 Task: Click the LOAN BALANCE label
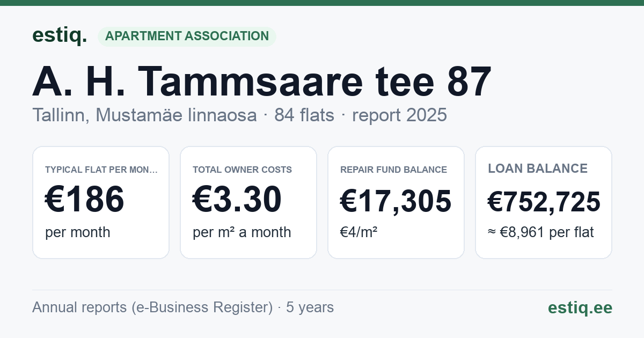pos(538,168)
